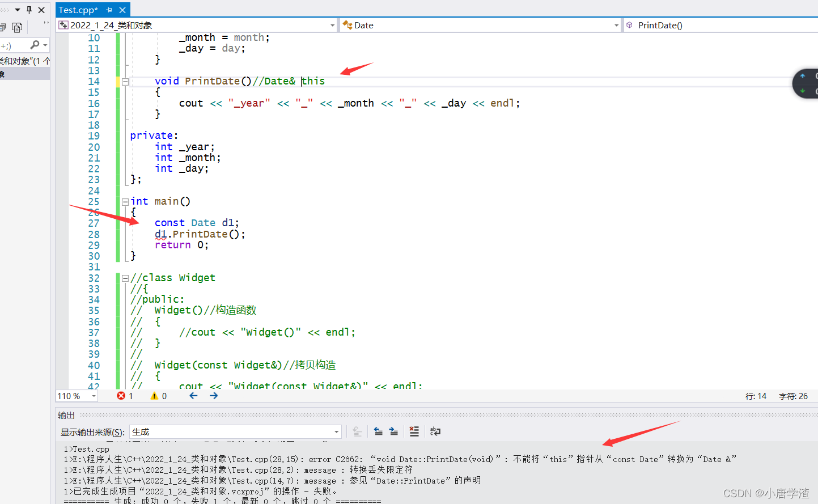Viewport: 818px width, 504px height.
Task: Select the Test.cpp* editor tab
Action: pyautogui.click(x=78, y=10)
